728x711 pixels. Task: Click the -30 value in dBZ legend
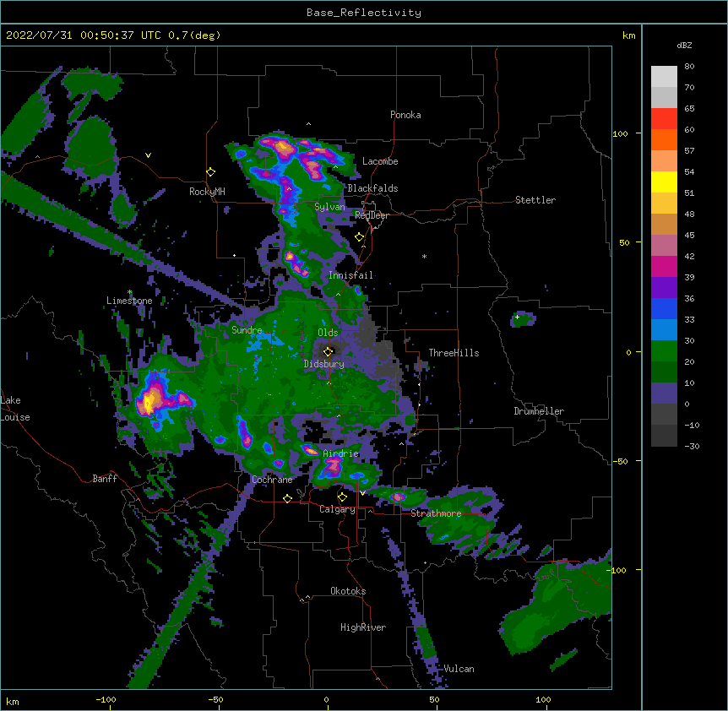click(692, 446)
